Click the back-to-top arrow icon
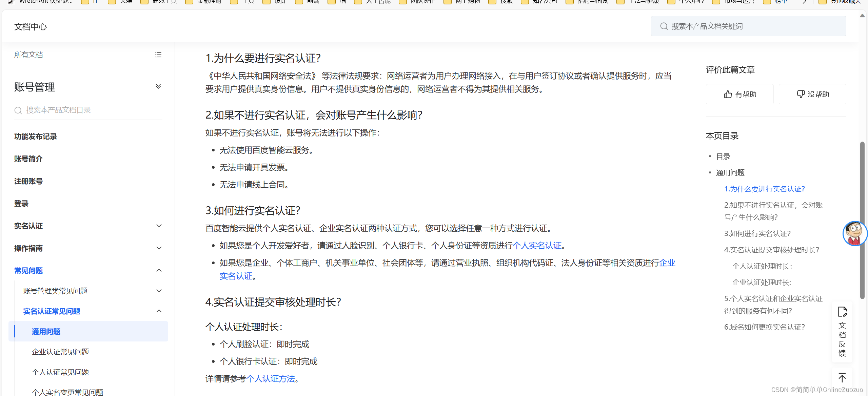 pyautogui.click(x=842, y=377)
